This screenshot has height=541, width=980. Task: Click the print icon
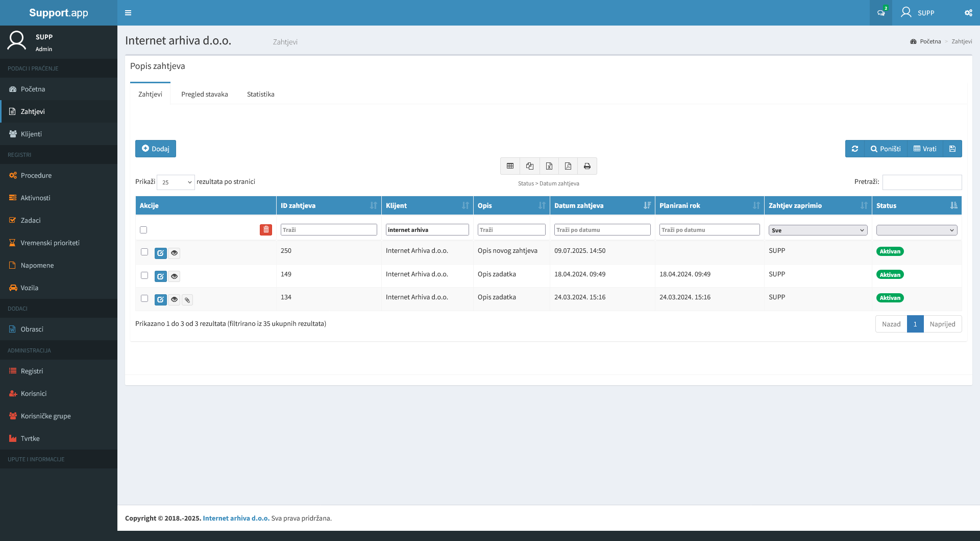(587, 166)
